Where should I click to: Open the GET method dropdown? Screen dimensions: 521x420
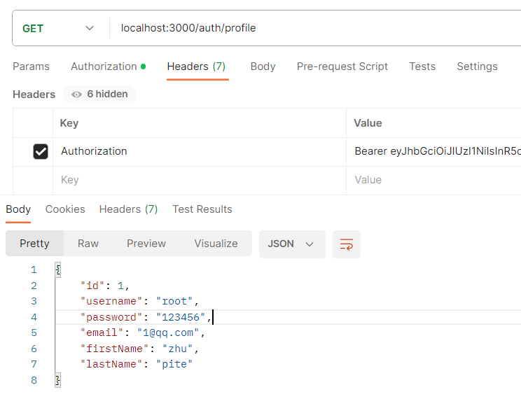coord(59,29)
